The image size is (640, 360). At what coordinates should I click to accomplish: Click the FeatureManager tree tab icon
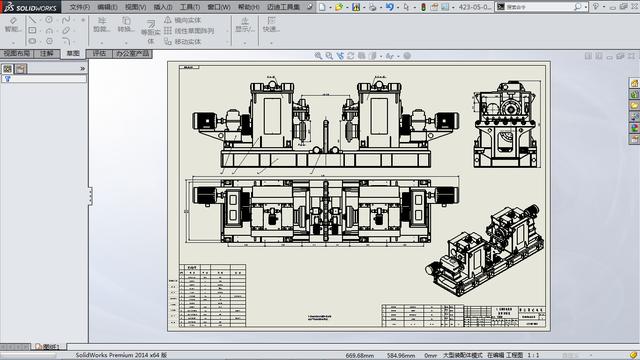click(7, 69)
